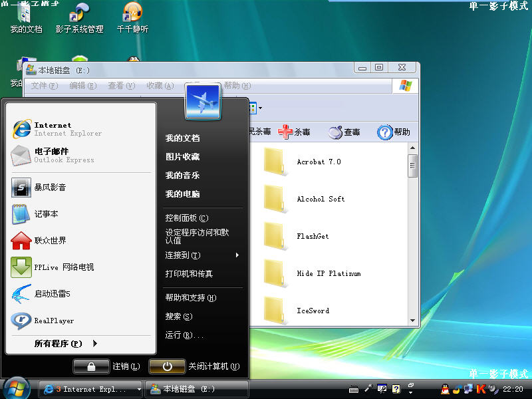
Task: Open the views dropdown arrow in toolbar
Action: point(260,108)
